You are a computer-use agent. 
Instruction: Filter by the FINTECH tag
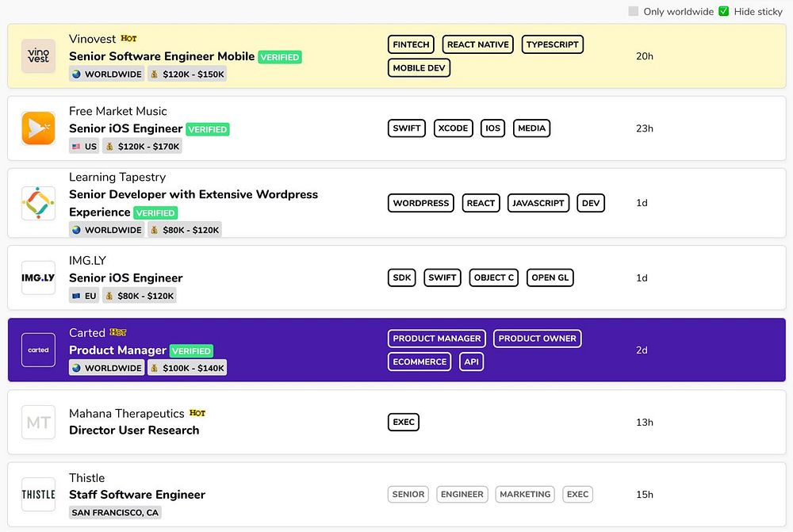tap(411, 44)
